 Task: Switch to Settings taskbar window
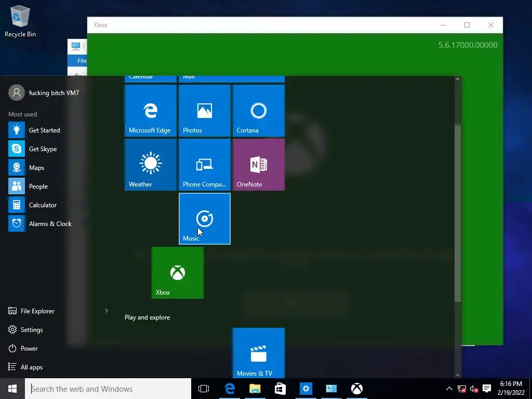(305, 389)
